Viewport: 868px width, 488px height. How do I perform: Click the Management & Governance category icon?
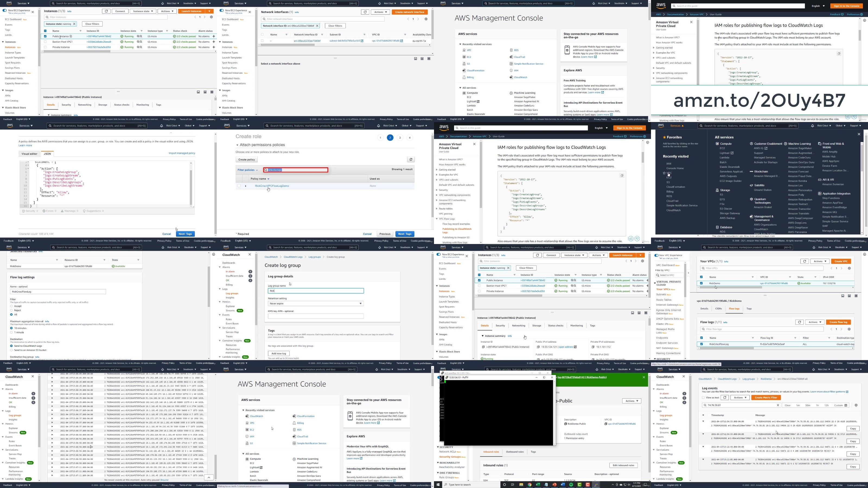751,217
